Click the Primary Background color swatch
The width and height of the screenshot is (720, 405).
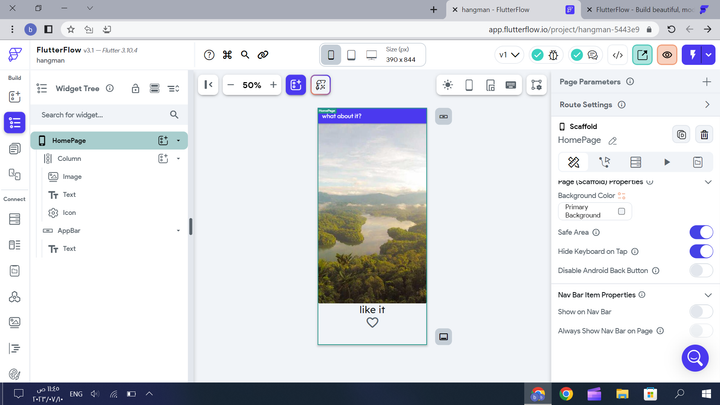(622, 211)
